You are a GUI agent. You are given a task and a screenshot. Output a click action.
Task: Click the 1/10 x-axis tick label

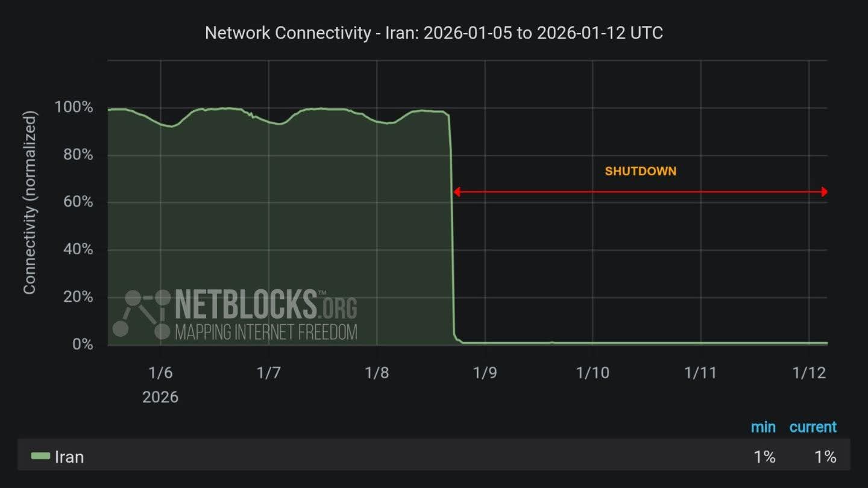[593, 373]
